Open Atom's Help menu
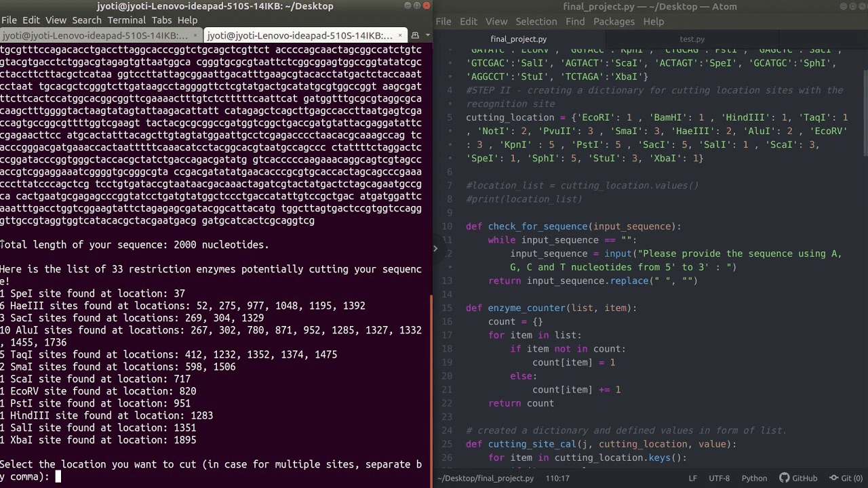This screenshot has width=868, height=488. pos(653,21)
